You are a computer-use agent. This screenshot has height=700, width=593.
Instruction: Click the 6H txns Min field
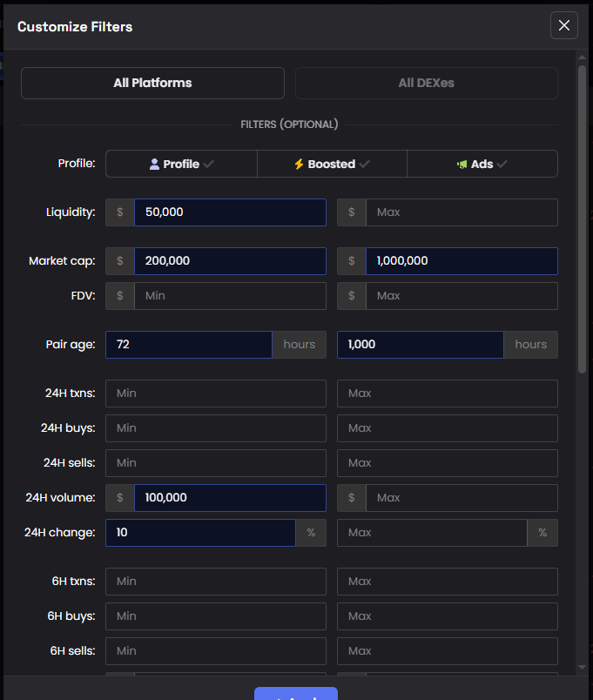(216, 582)
